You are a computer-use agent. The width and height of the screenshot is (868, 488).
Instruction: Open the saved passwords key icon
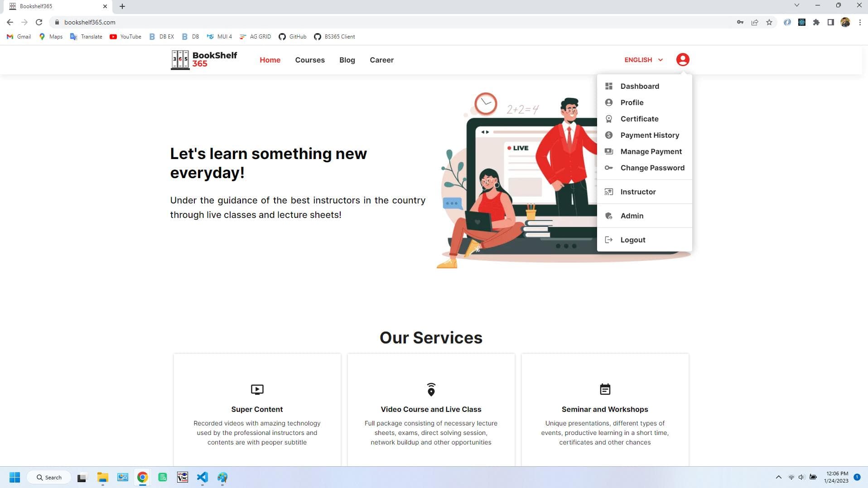(740, 22)
